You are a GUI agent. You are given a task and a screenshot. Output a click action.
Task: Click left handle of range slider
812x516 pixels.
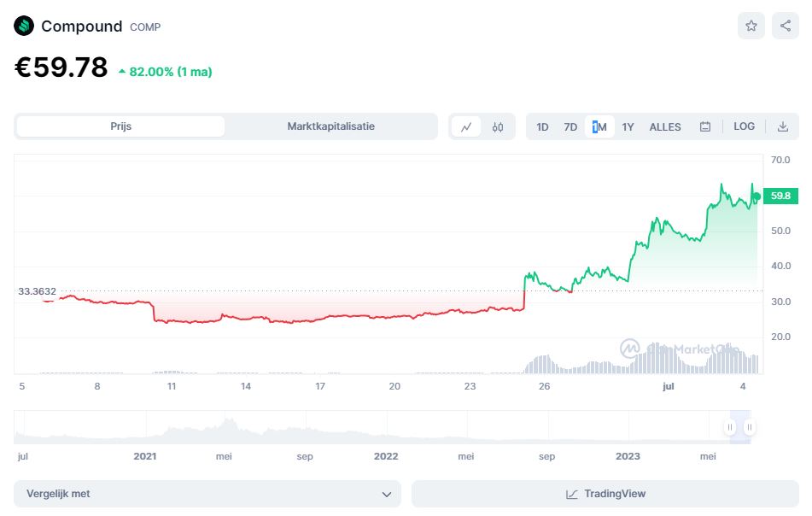pyautogui.click(x=730, y=427)
